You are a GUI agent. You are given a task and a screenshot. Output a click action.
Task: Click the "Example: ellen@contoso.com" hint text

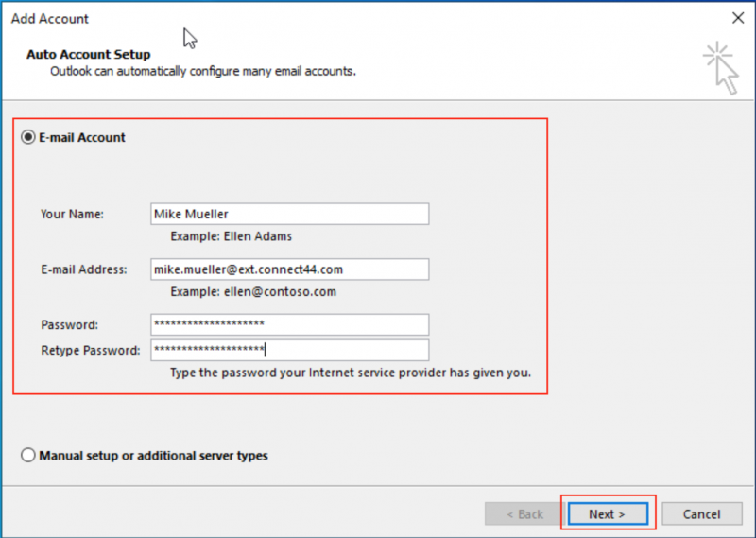tap(252, 292)
